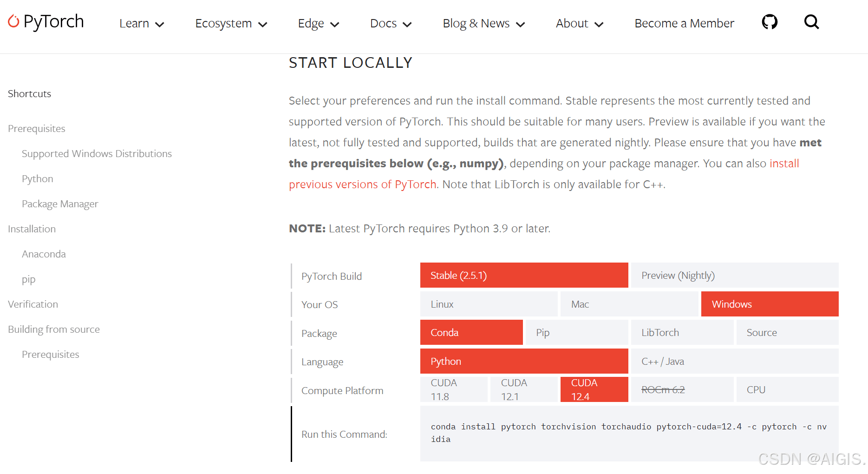Click the conda install command box
This screenshot has height=474, width=868.
629,433
